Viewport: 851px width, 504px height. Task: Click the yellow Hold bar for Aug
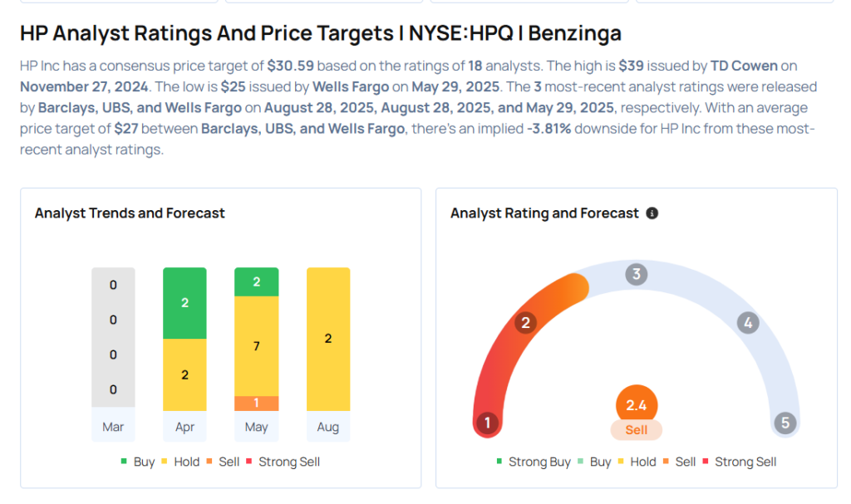click(x=328, y=339)
